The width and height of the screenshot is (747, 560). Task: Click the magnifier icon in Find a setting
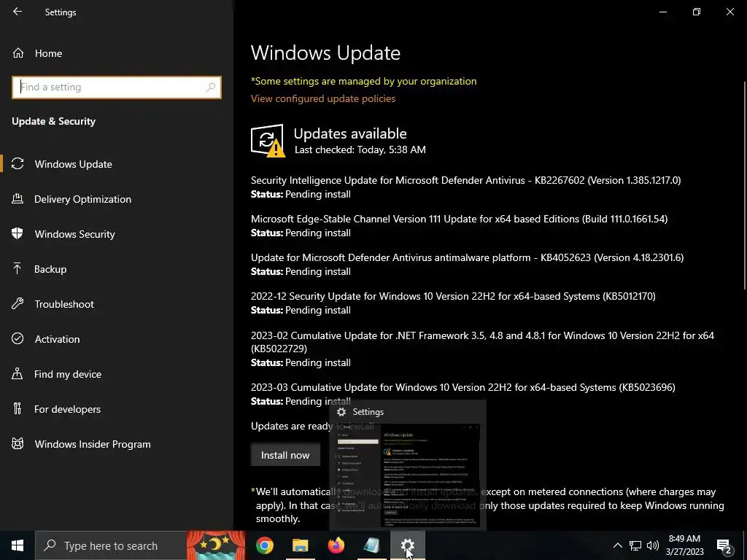point(211,87)
